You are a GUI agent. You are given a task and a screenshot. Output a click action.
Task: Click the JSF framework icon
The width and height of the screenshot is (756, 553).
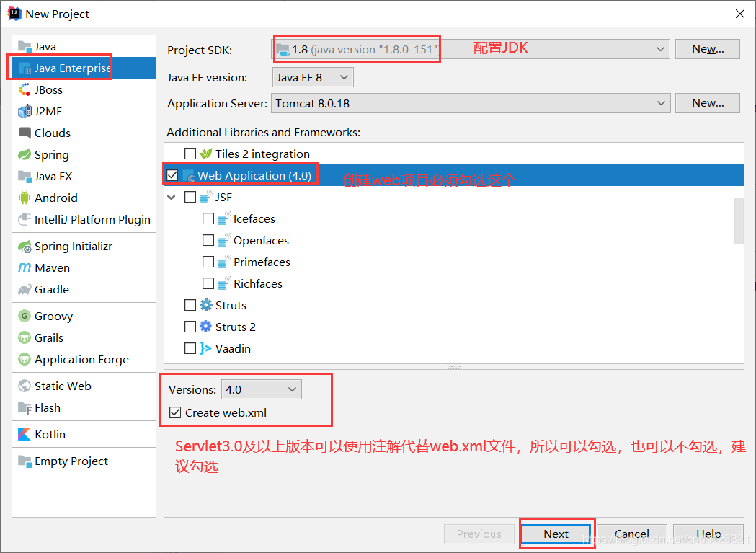coord(206,197)
